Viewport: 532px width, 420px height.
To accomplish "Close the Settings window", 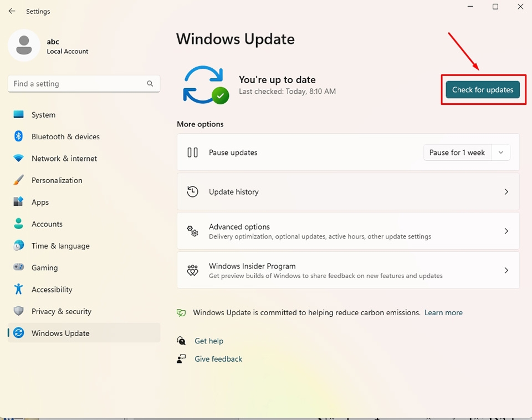I will coord(520,7).
